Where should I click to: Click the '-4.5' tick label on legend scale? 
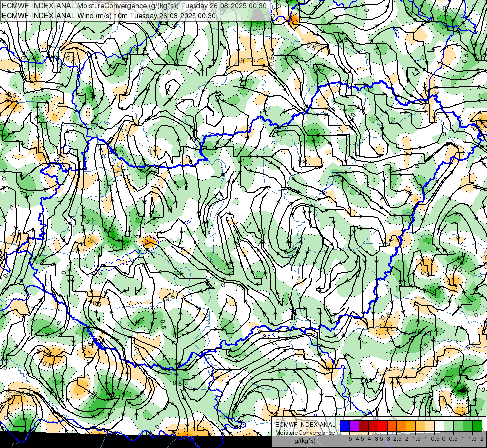coord(359,439)
